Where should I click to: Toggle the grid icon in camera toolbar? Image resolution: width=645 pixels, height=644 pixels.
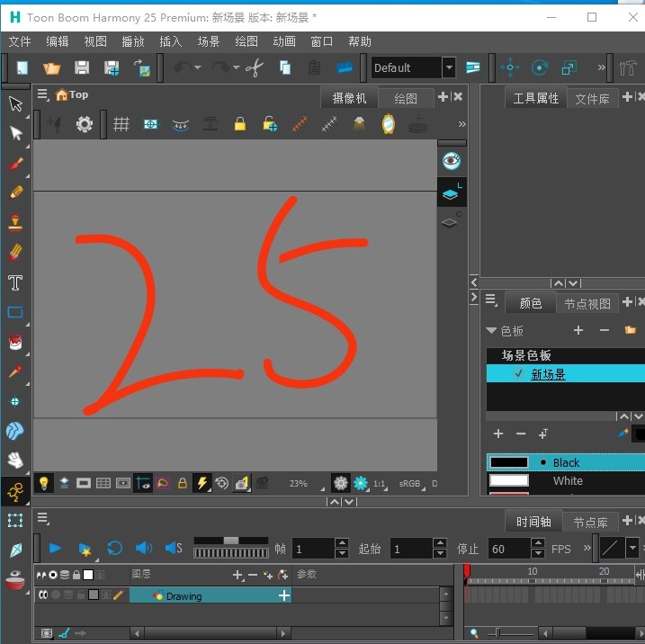pyautogui.click(x=121, y=124)
